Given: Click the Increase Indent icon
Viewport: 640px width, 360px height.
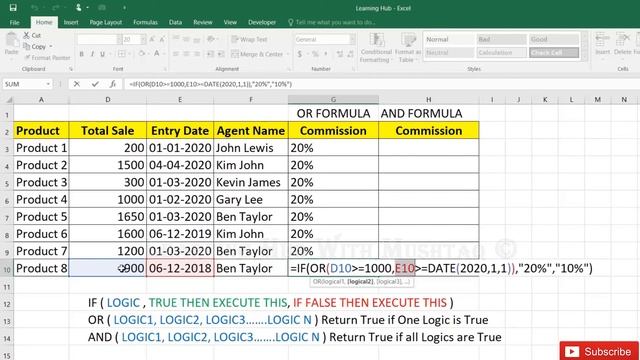Looking at the screenshot, I should [221, 54].
